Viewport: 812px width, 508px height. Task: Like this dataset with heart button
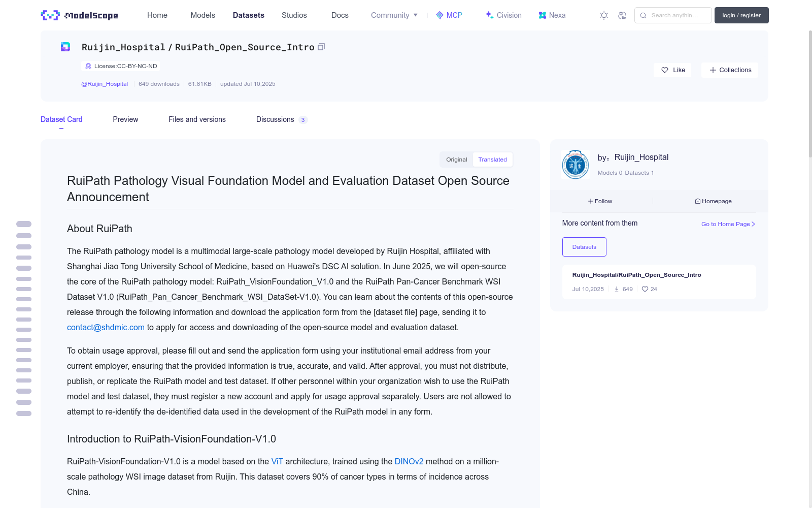click(x=672, y=70)
